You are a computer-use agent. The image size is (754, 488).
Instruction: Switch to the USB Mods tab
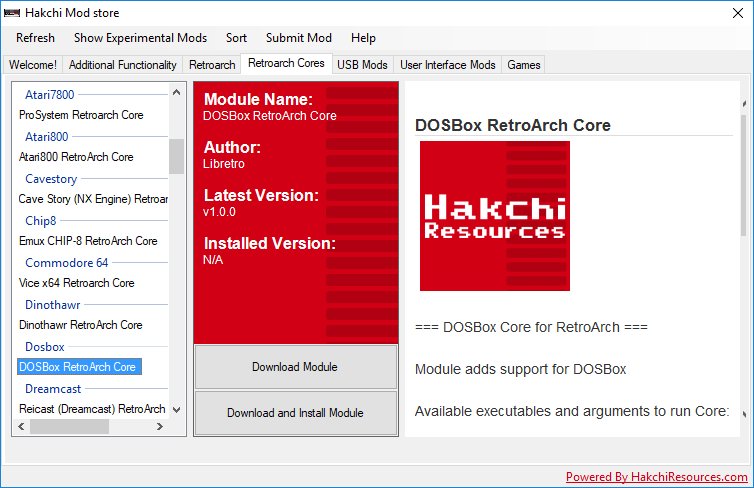tap(362, 65)
